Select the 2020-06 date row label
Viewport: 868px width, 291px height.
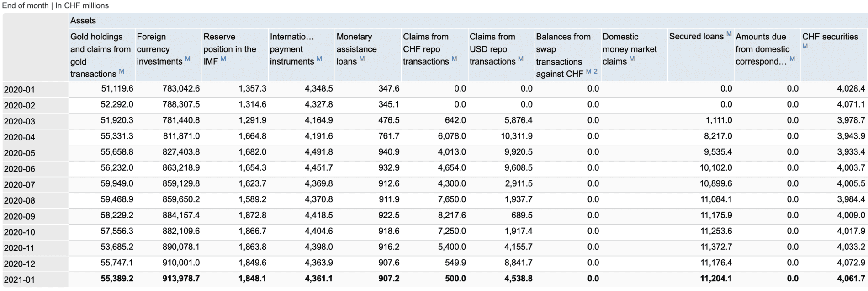20,169
